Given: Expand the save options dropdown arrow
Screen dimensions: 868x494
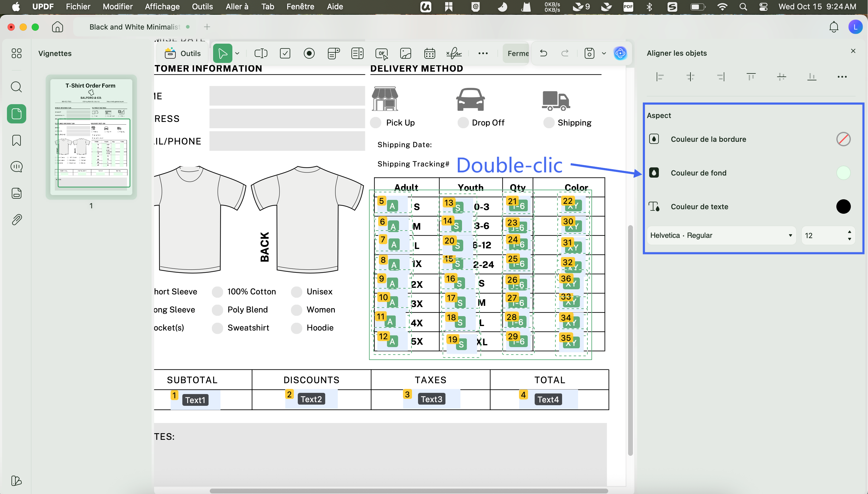Looking at the screenshot, I should pos(604,53).
